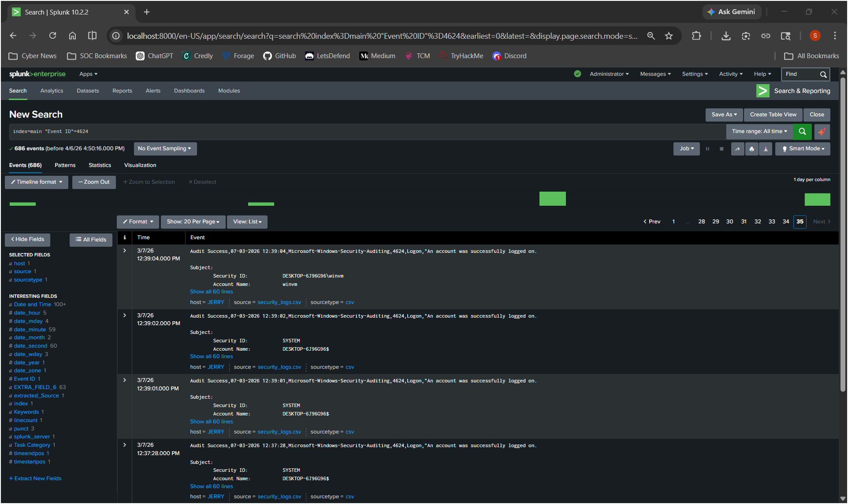Open the Dashboards nav item
This screenshot has width=848, height=504.
(189, 91)
